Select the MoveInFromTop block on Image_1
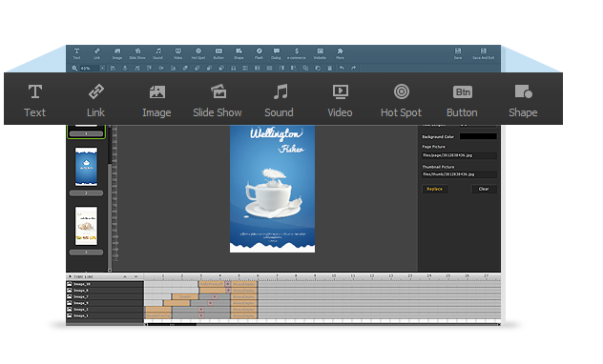This screenshot has width=603, height=364. coord(158,315)
